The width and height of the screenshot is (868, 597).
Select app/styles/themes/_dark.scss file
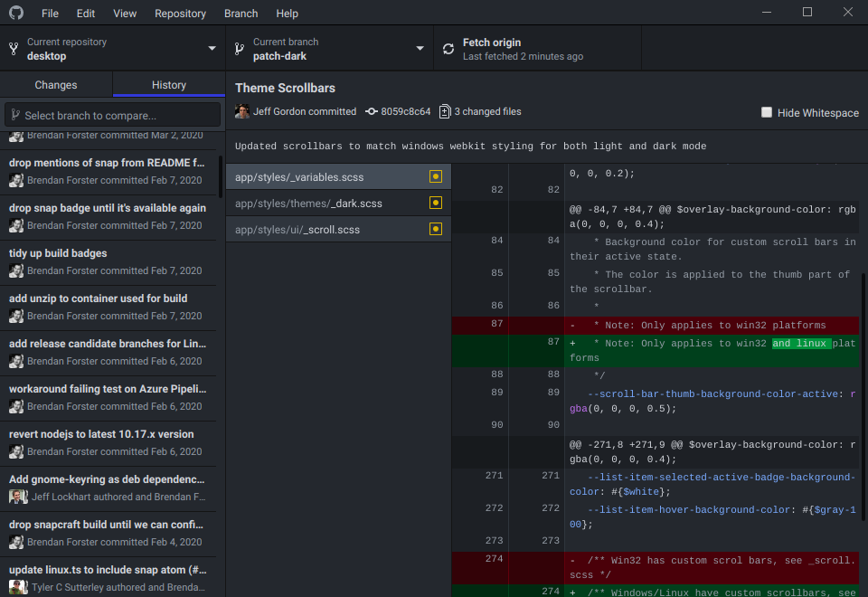tap(338, 203)
